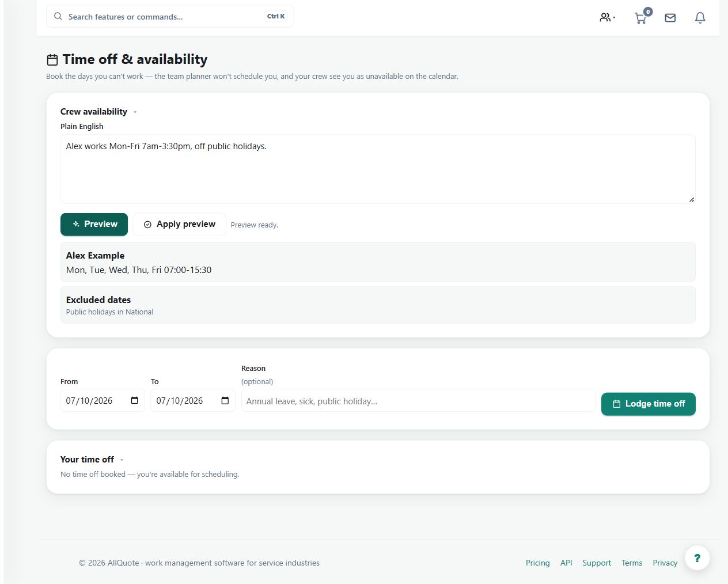
Task: Open the Pricing footer link
Action: (538, 563)
